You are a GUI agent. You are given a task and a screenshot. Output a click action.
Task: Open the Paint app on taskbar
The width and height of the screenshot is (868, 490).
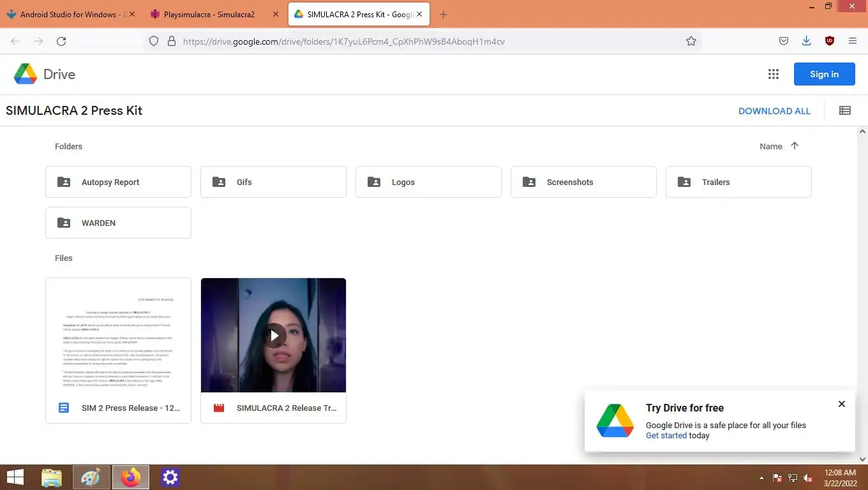(x=91, y=477)
